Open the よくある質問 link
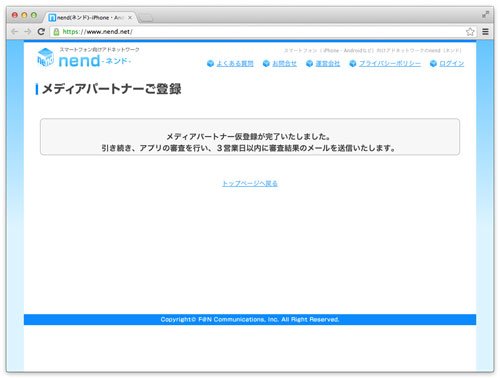 point(235,63)
